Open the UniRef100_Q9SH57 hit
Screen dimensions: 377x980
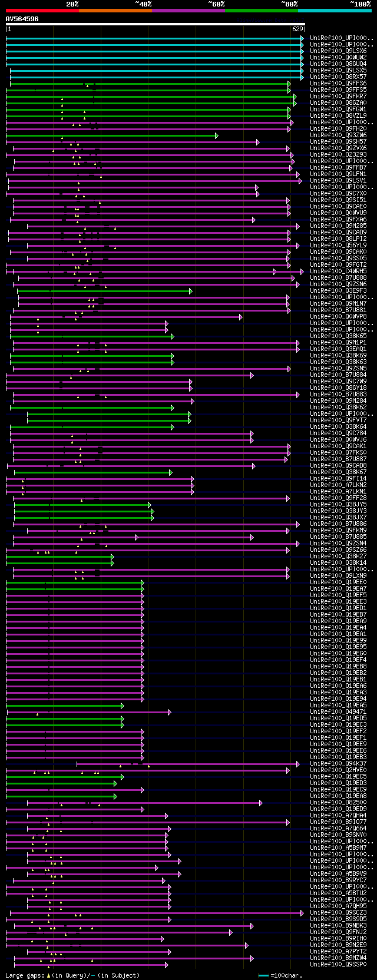[x=338, y=142]
